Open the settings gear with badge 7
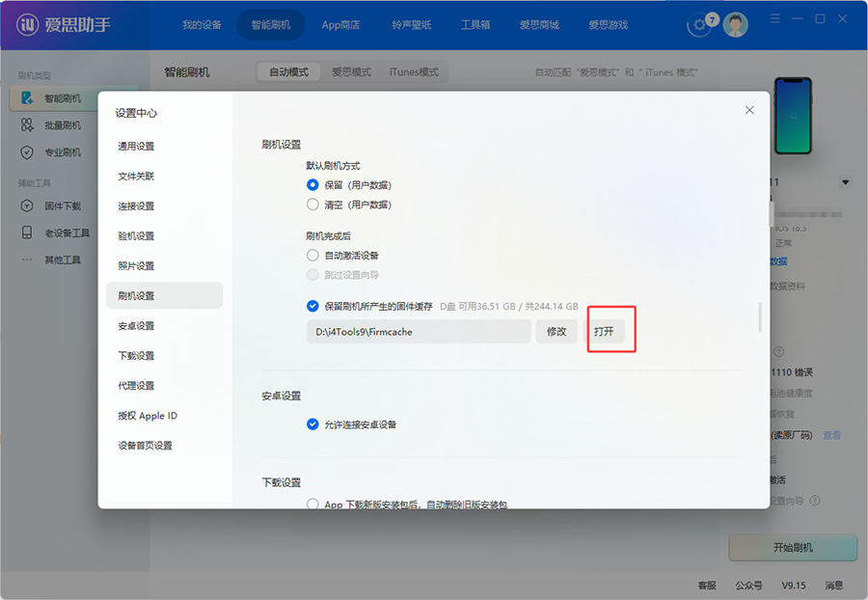 pos(700,25)
